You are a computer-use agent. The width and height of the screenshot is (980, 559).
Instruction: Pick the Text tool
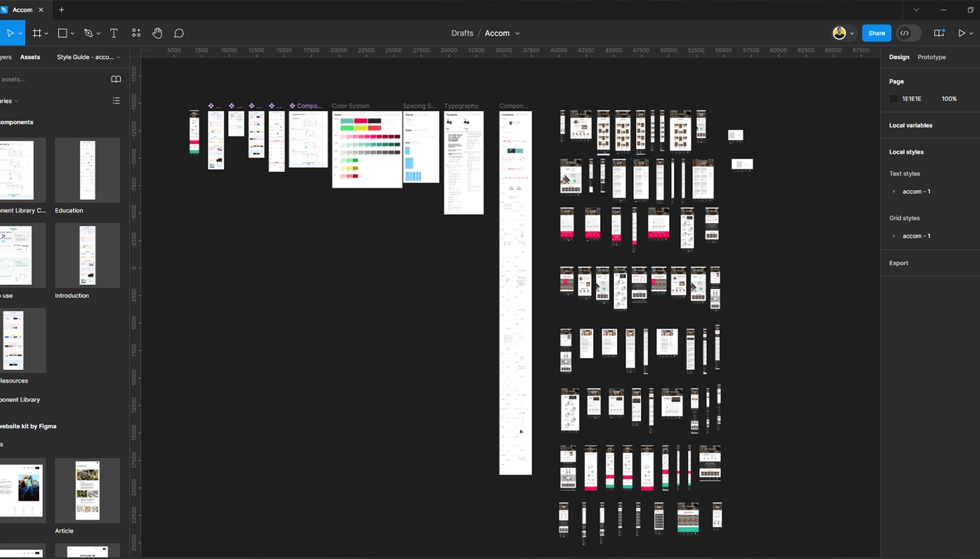click(113, 33)
